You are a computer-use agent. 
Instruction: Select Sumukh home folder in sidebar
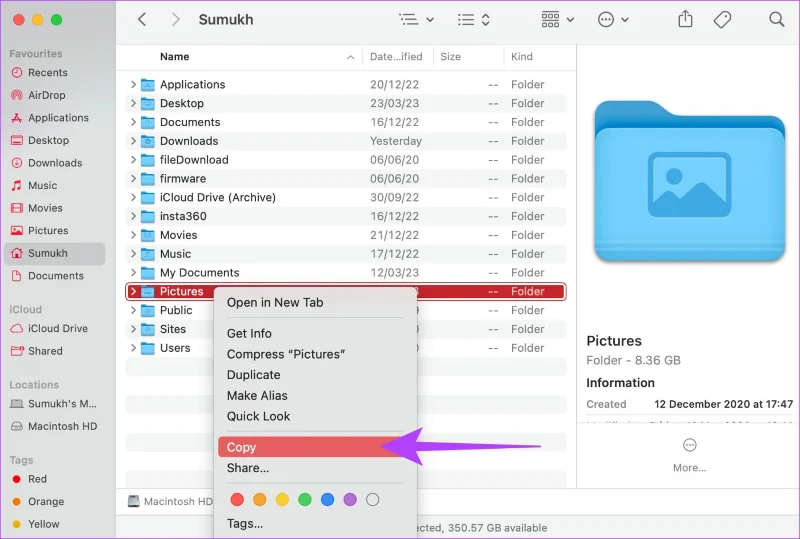[54, 253]
